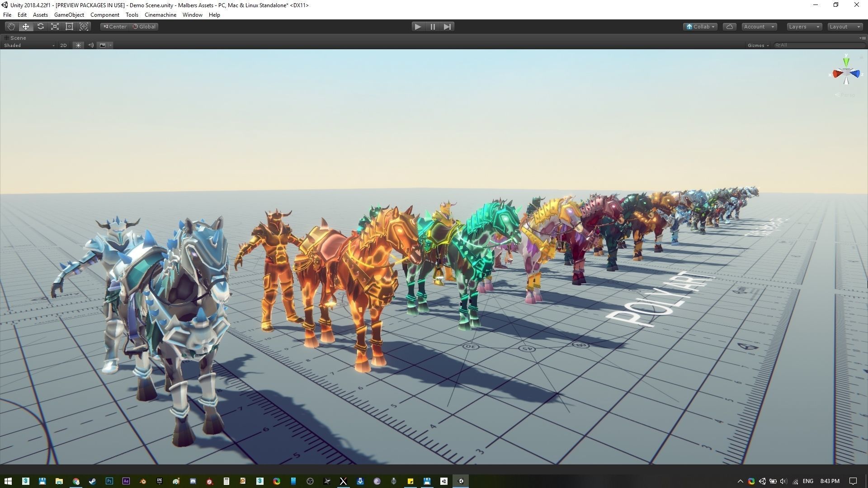This screenshot has width=868, height=488.
Task: Toggle scene lighting sun icon
Action: (78, 45)
